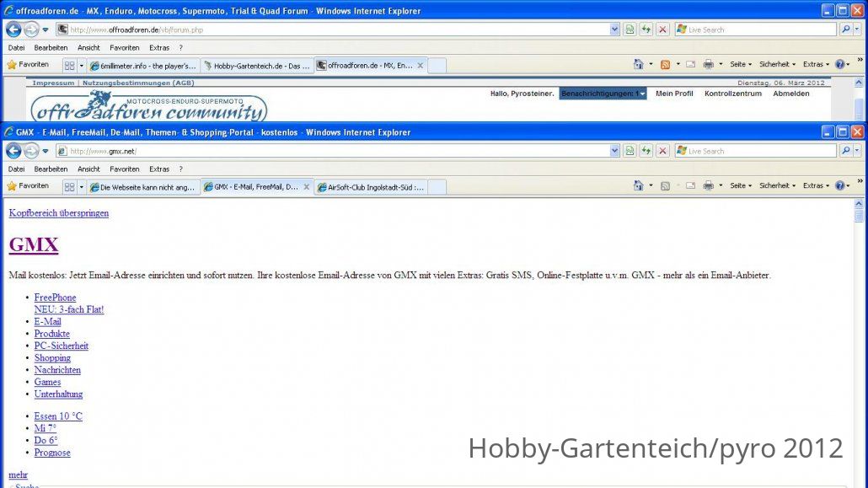Image resolution: width=868 pixels, height=488 pixels.
Task: Click the address bar in GMX window
Action: pyautogui.click(x=338, y=151)
